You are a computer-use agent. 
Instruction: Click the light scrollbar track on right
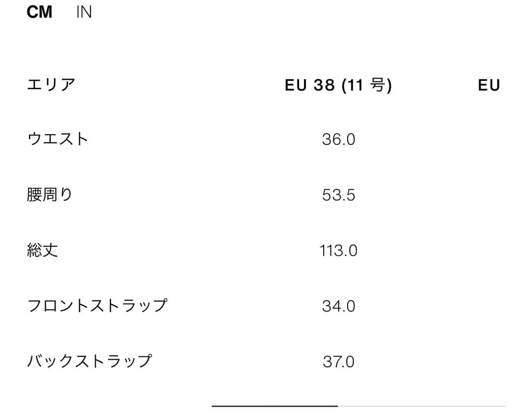(x=422, y=406)
